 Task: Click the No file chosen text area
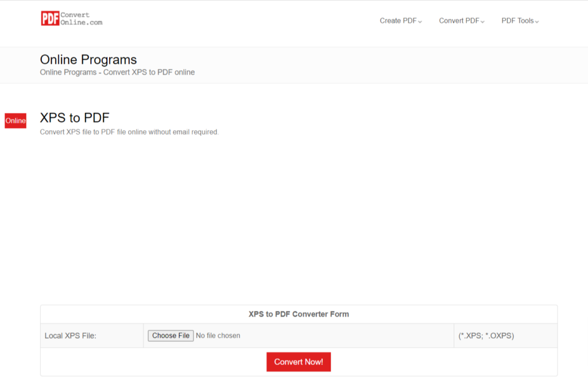[219, 335]
